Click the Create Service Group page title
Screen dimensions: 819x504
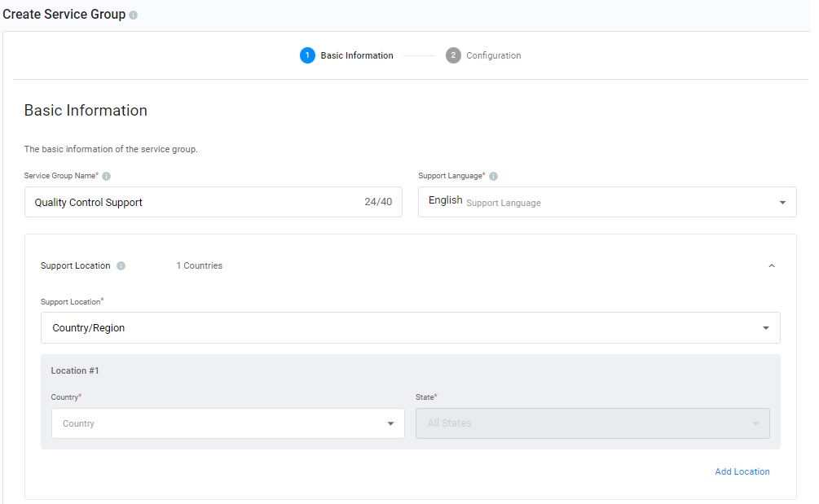pos(64,15)
